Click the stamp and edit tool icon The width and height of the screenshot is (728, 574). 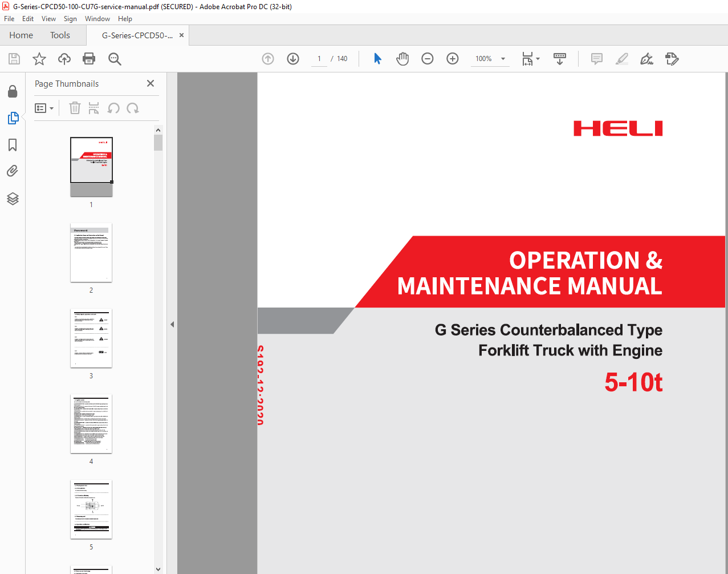point(672,59)
